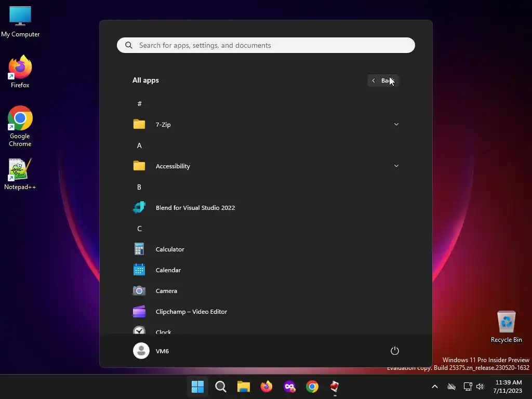
Task: Open Calculator app icon
Action: 139,249
